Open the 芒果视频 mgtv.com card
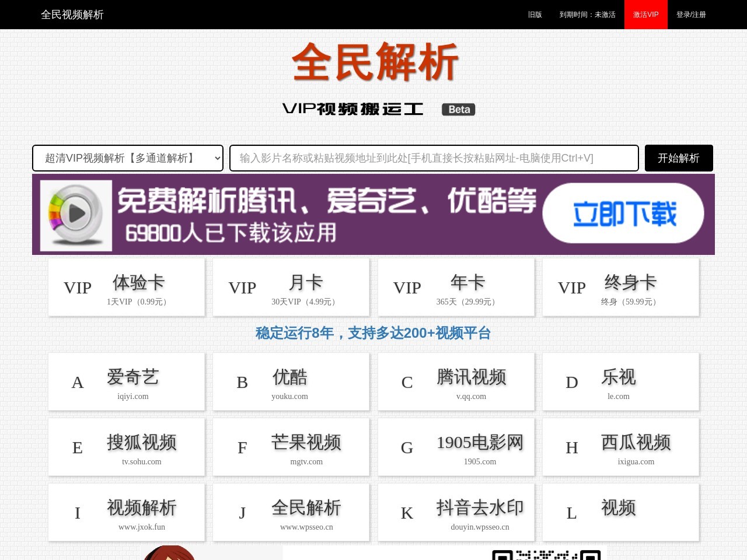The height and width of the screenshot is (560, 747). click(x=291, y=447)
